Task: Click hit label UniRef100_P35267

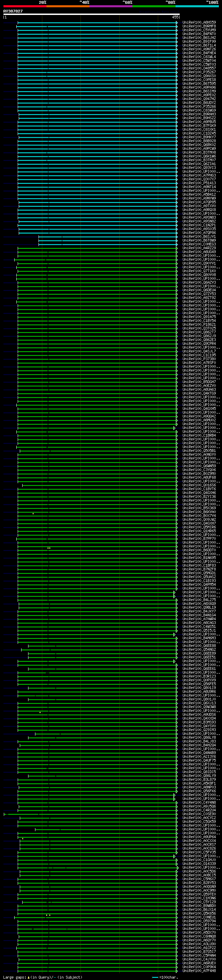Action: pyautogui.click(x=199, y=72)
